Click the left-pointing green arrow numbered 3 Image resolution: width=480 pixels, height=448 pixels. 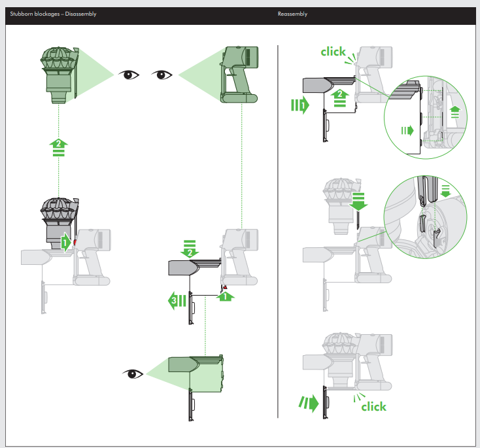[177, 300]
